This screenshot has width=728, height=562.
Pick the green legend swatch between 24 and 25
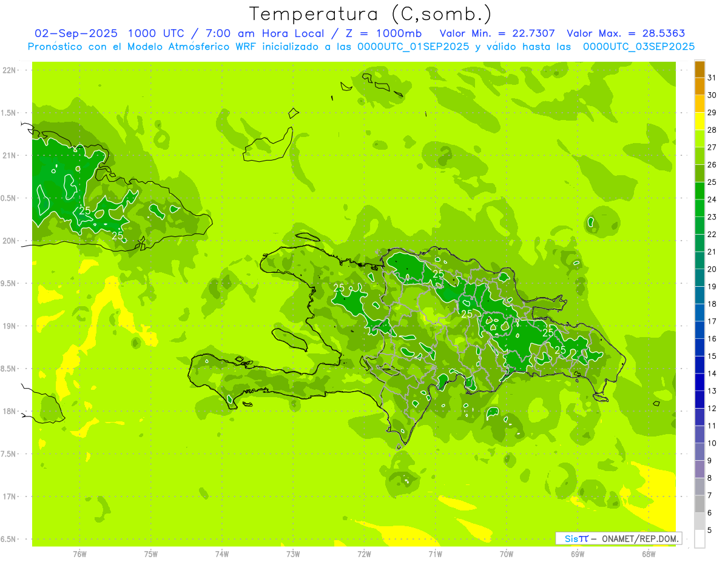coord(699,191)
